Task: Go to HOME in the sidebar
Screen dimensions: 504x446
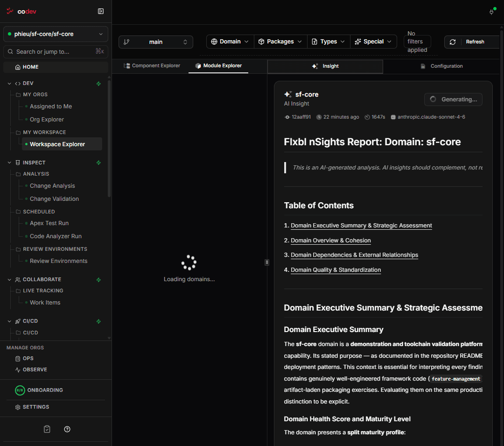Action: coord(56,67)
